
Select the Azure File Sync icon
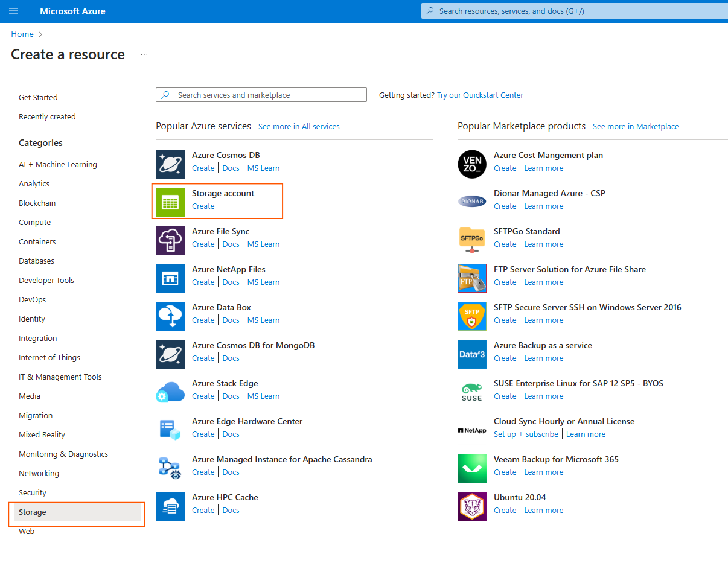click(x=170, y=240)
